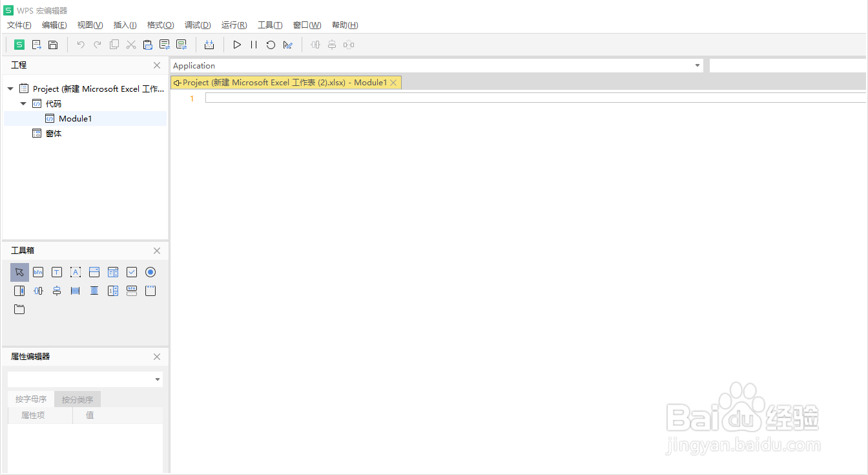Toggle design mode pencil-ruler icon
Screen dimensions: 868x475
288,45
